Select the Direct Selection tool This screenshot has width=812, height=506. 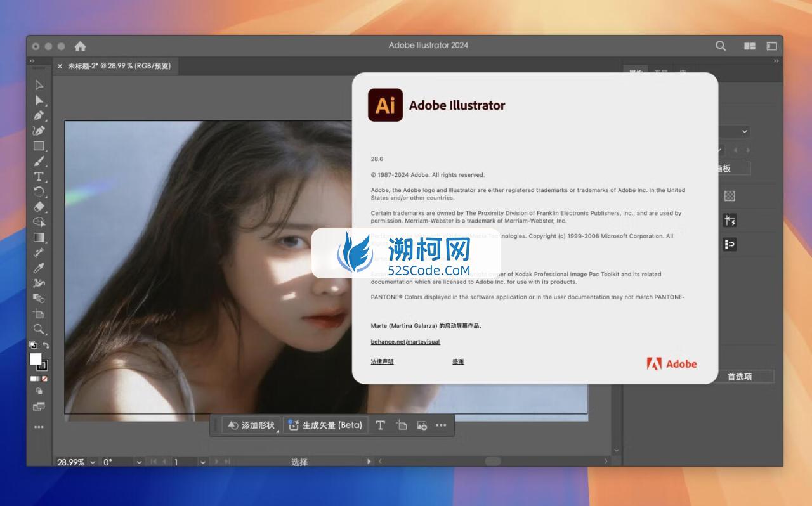(x=39, y=100)
